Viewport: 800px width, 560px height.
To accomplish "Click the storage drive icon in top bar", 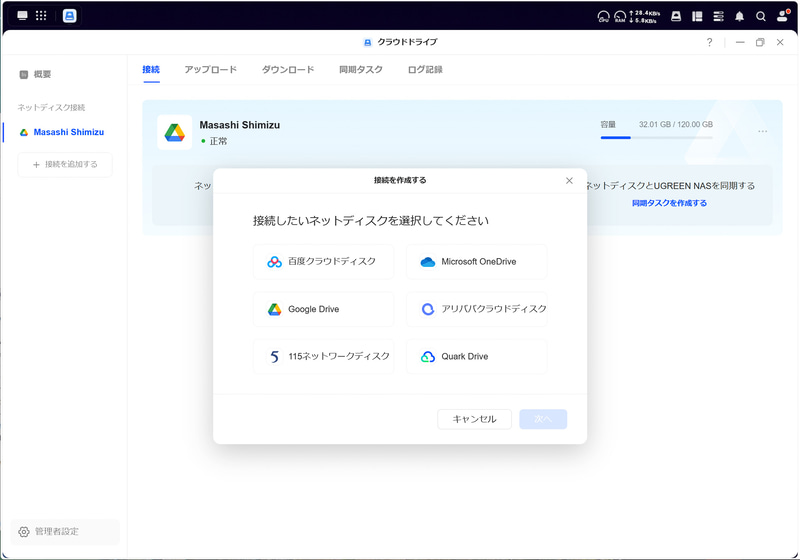I will pos(676,16).
